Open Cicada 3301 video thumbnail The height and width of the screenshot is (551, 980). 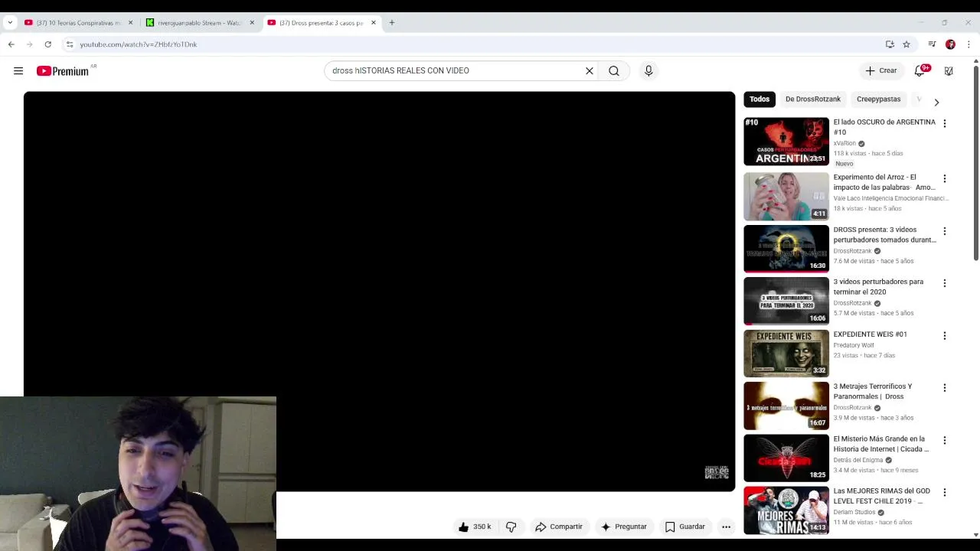(786, 458)
